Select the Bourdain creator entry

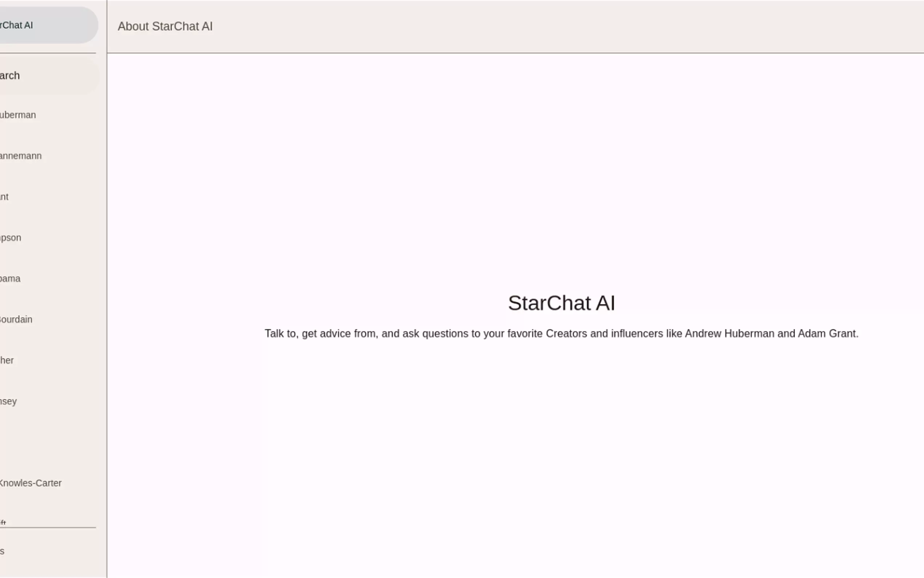(16, 320)
